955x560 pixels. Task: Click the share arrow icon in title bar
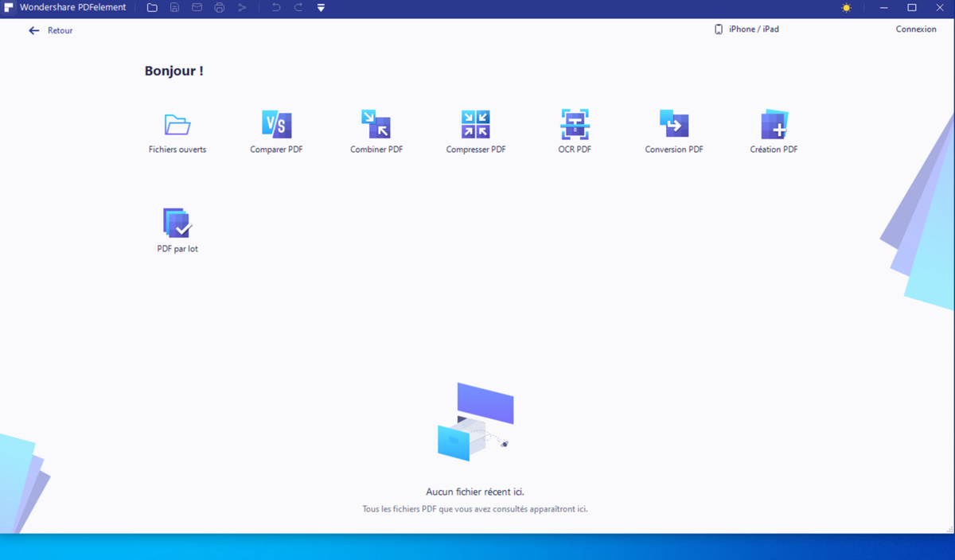[242, 8]
